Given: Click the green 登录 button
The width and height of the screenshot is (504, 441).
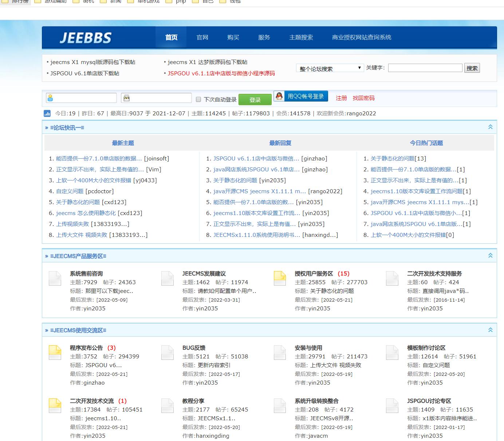Looking at the screenshot, I should click(255, 99).
